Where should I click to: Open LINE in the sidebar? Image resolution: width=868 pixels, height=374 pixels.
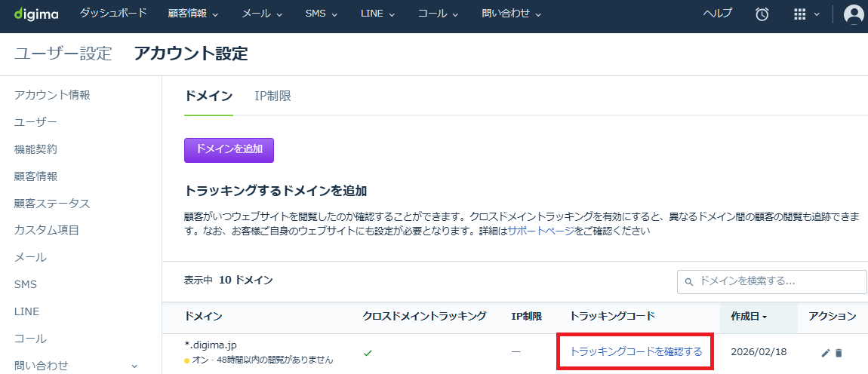pyautogui.click(x=26, y=311)
